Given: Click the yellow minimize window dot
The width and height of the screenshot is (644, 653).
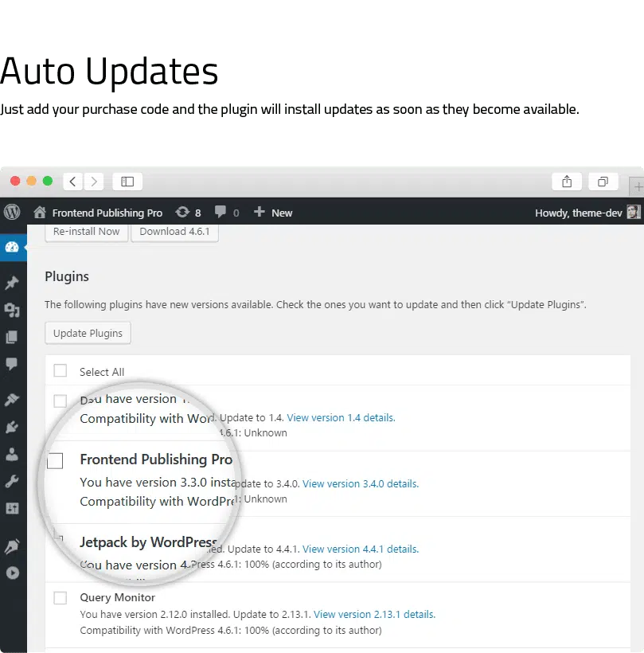Looking at the screenshot, I should pos(31,181).
